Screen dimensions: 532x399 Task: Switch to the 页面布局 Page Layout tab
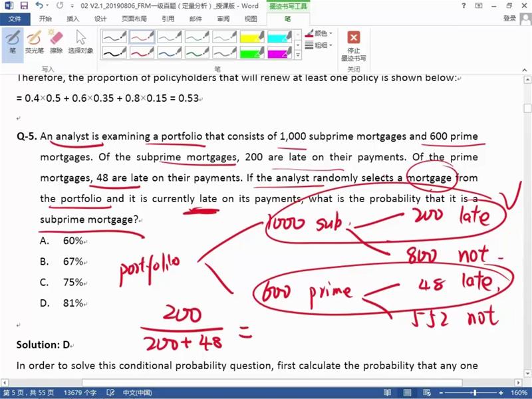[x=134, y=19]
